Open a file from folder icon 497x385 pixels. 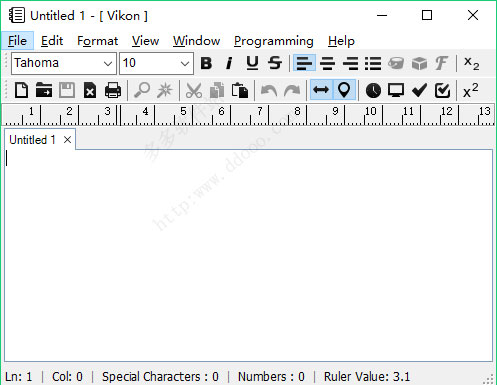(44, 90)
